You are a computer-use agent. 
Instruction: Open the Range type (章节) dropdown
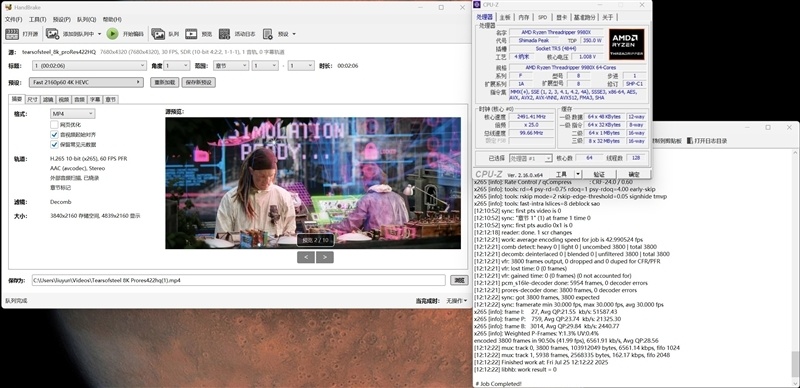click(x=231, y=66)
